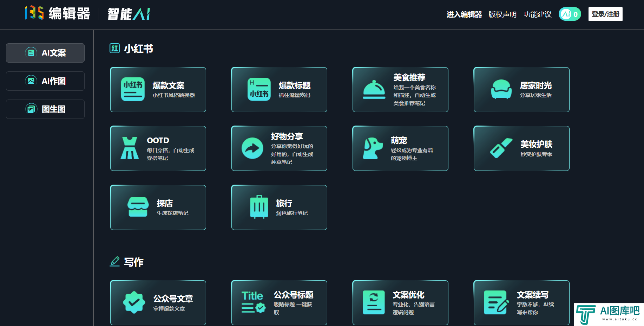Click the 好物分享 title text
The height and width of the screenshot is (326, 644).
[287, 136]
